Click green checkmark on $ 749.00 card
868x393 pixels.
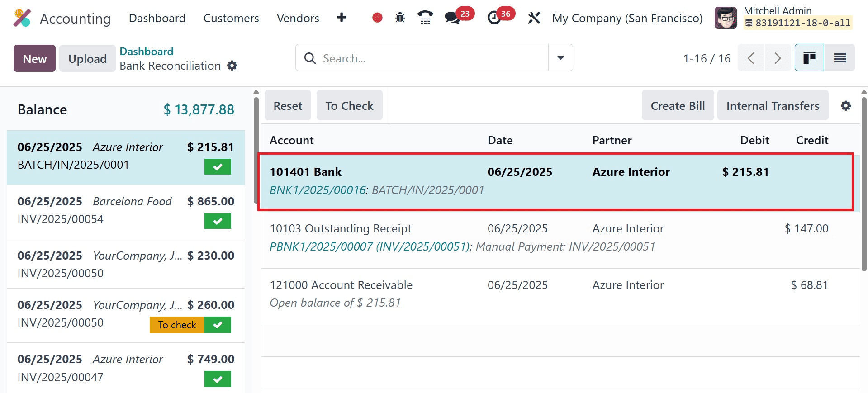click(x=218, y=379)
